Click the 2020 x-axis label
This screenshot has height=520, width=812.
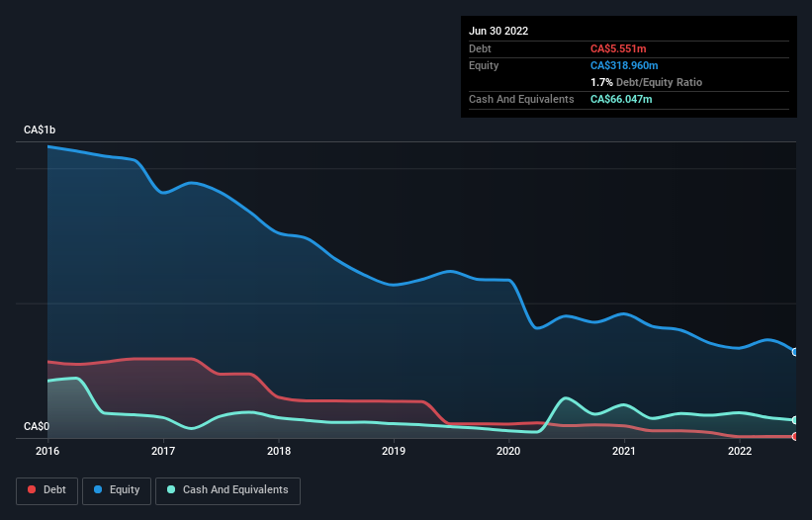pos(508,451)
